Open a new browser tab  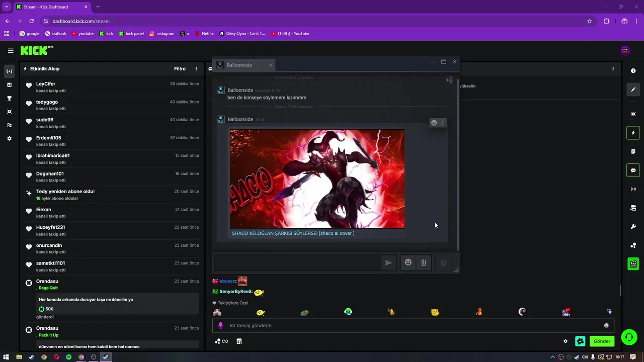pos(98,7)
